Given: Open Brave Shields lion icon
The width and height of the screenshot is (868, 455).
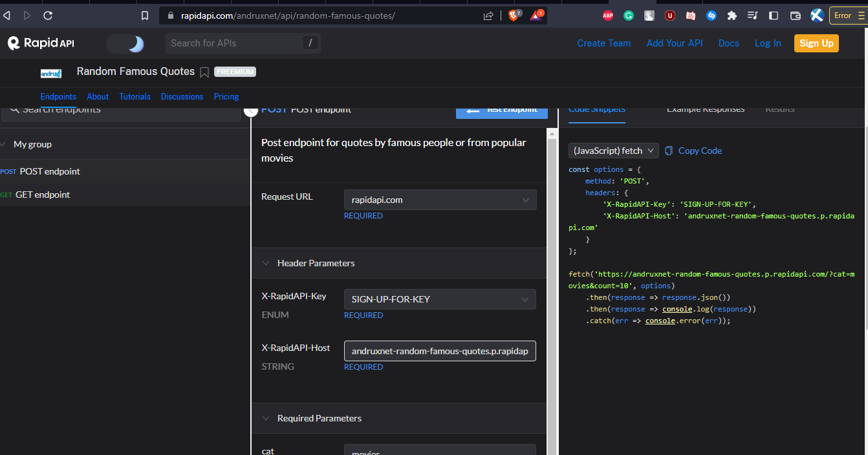Looking at the screenshot, I should (514, 16).
